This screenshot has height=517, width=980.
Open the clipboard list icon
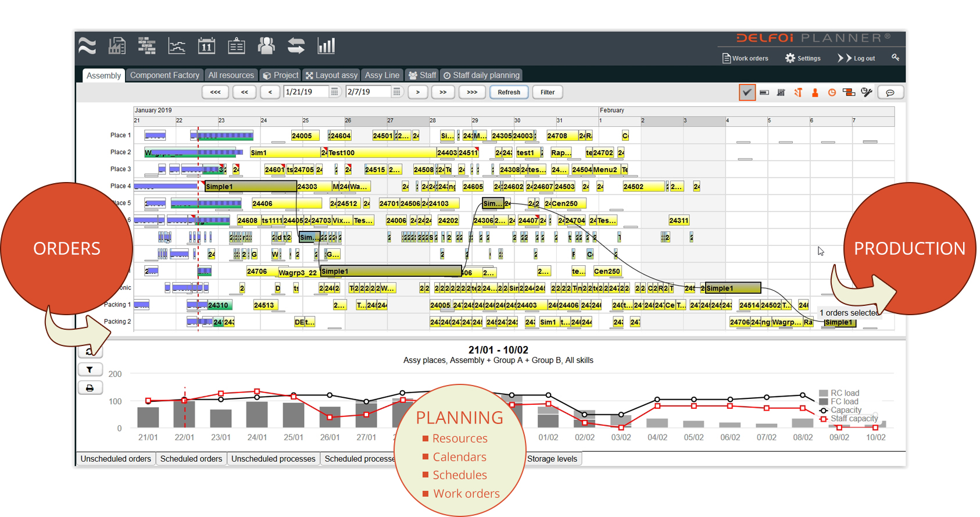[x=236, y=46]
